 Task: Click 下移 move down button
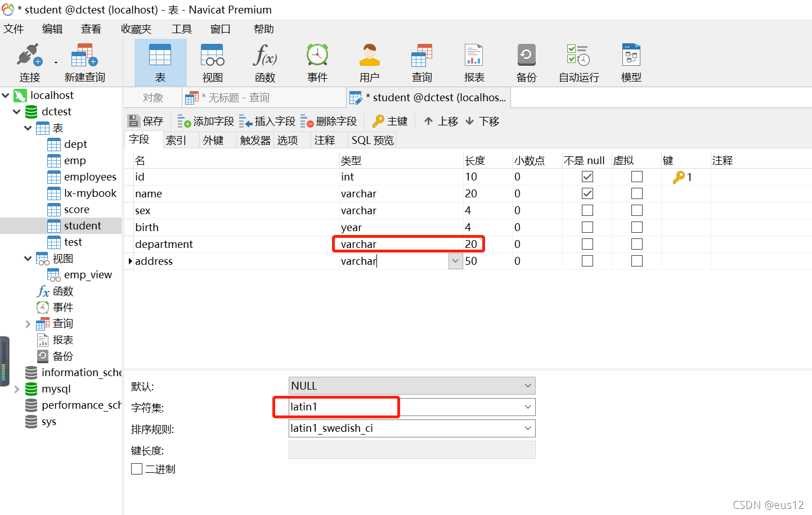[483, 121]
